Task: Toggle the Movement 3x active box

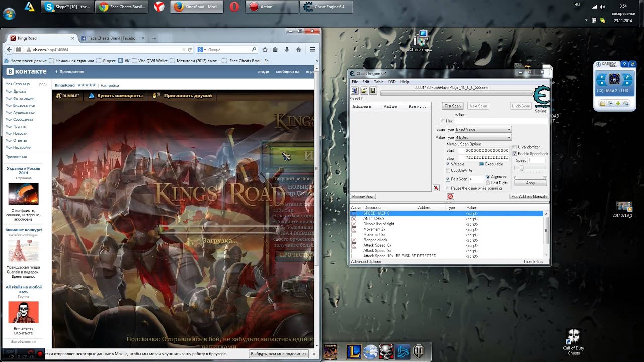Action: 354,235
